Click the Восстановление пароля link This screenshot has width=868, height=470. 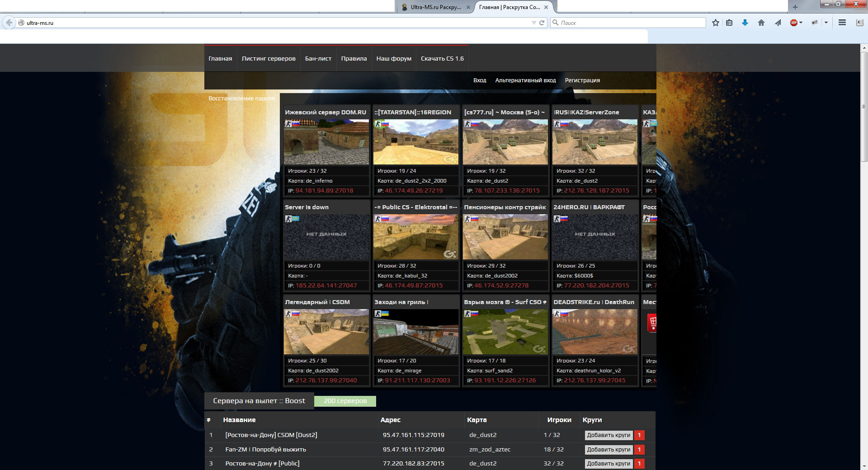point(241,99)
